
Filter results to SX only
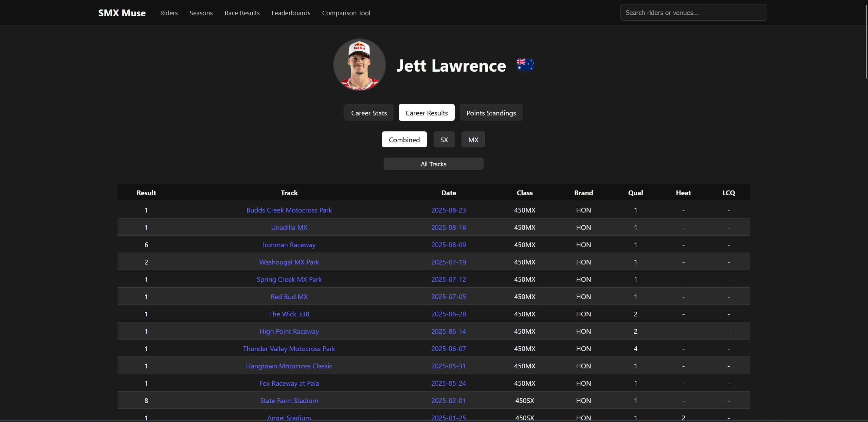pyautogui.click(x=444, y=139)
